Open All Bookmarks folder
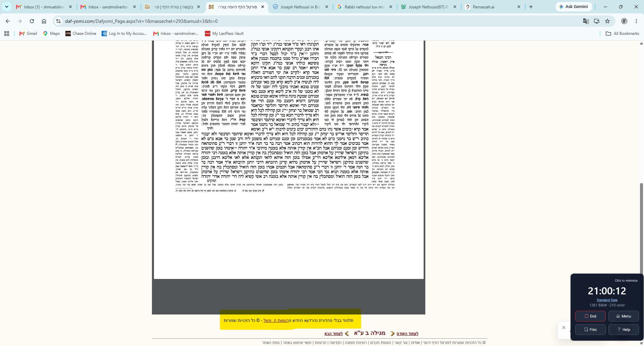This screenshot has width=644, height=346. [x=623, y=34]
